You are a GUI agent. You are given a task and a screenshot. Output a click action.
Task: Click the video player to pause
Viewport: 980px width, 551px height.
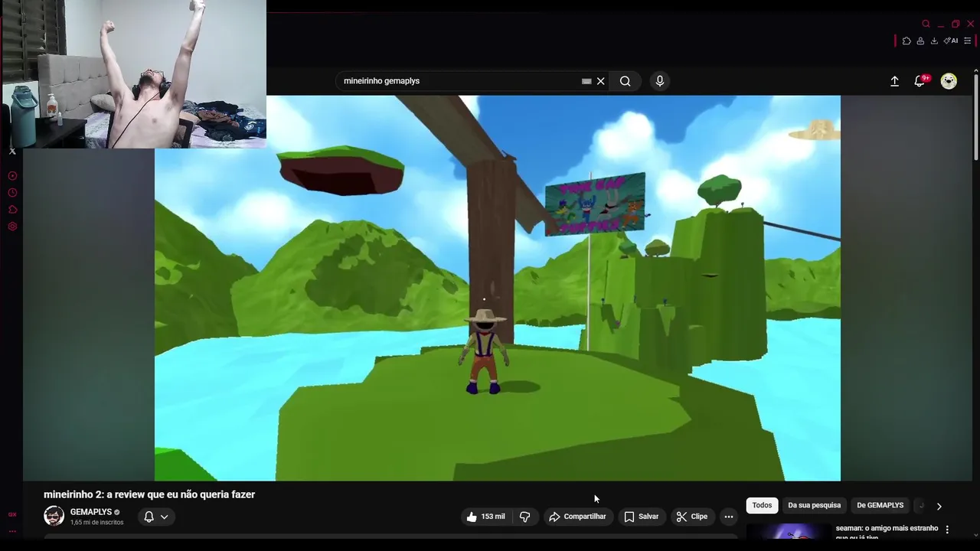click(x=498, y=288)
